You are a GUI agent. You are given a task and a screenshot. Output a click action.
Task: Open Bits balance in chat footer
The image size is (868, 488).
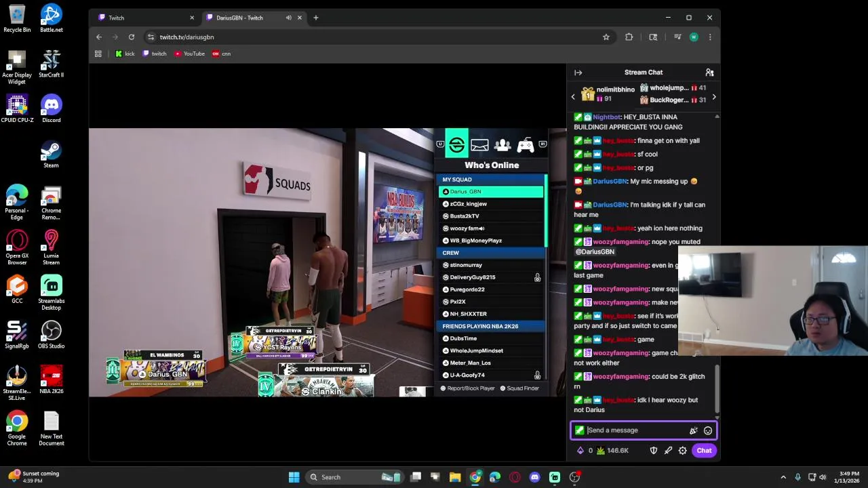click(585, 450)
